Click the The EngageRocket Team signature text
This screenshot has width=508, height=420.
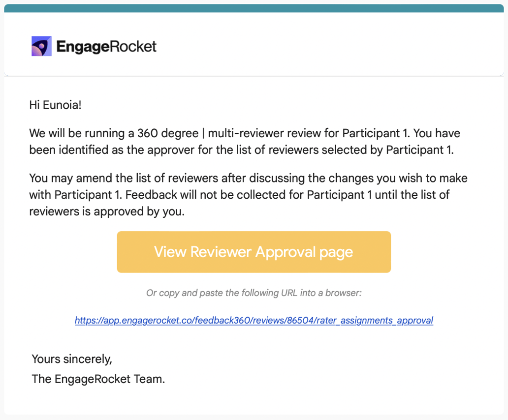[x=98, y=379]
